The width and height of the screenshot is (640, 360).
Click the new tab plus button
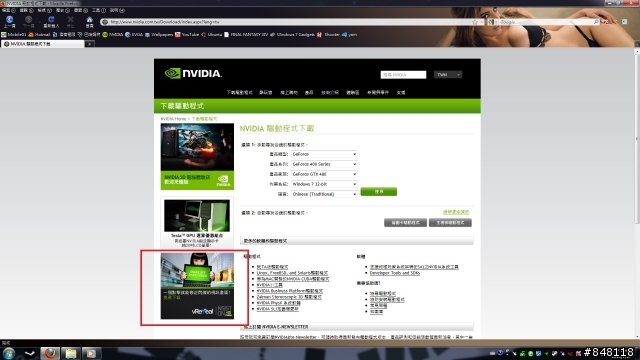(x=89, y=44)
